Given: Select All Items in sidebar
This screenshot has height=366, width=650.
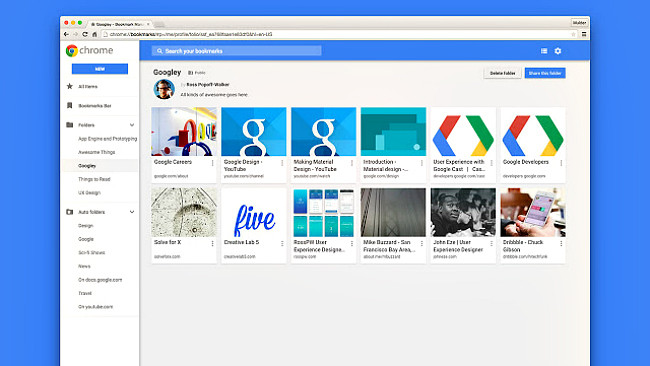Looking at the screenshot, I should pos(88,86).
